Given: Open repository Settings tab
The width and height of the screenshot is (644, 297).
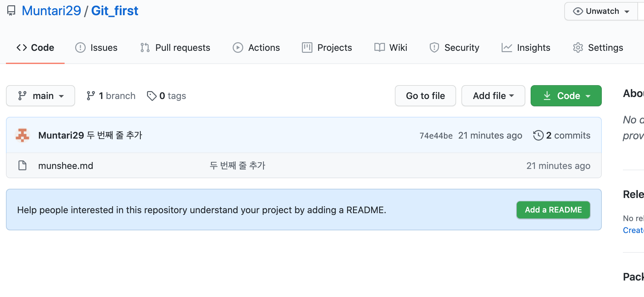Looking at the screenshot, I should click(598, 48).
